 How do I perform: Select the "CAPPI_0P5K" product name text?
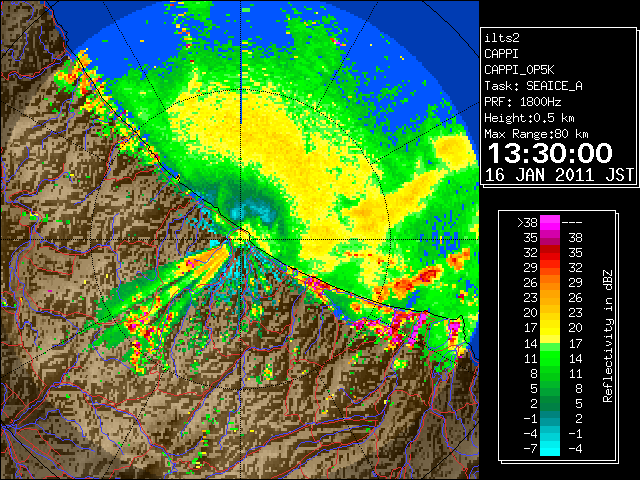[519, 70]
